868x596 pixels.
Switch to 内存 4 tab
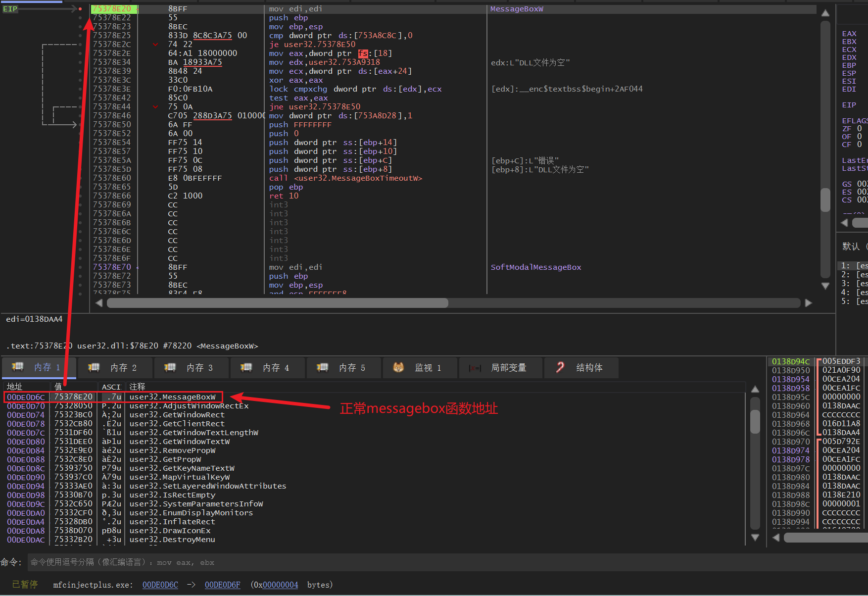click(x=267, y=368)
